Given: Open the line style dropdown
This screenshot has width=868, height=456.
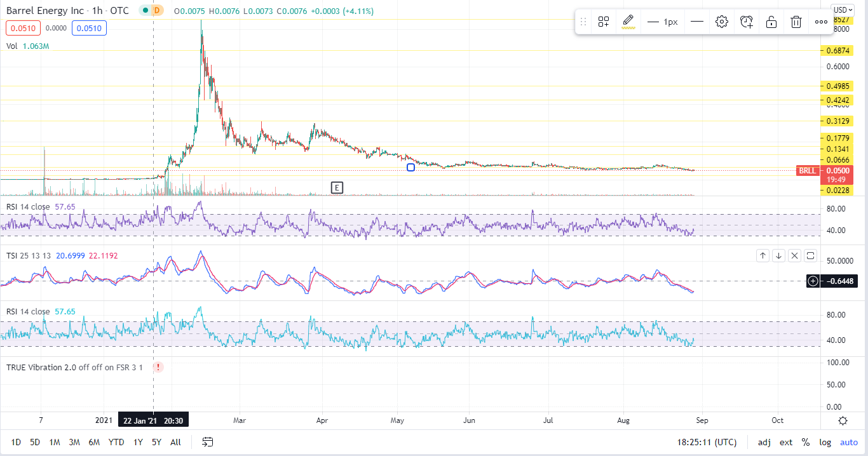Looking at the screenshot, I should (x=697, y=22).
